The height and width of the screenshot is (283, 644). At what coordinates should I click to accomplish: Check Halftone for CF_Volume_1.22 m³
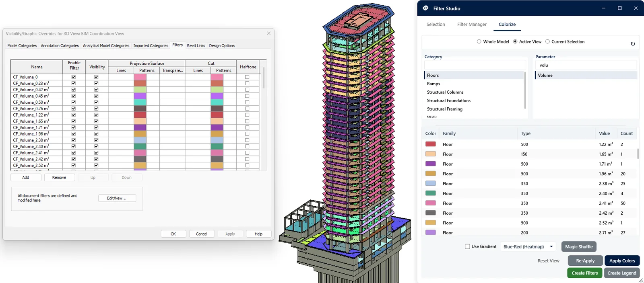(x=247, y=115)
